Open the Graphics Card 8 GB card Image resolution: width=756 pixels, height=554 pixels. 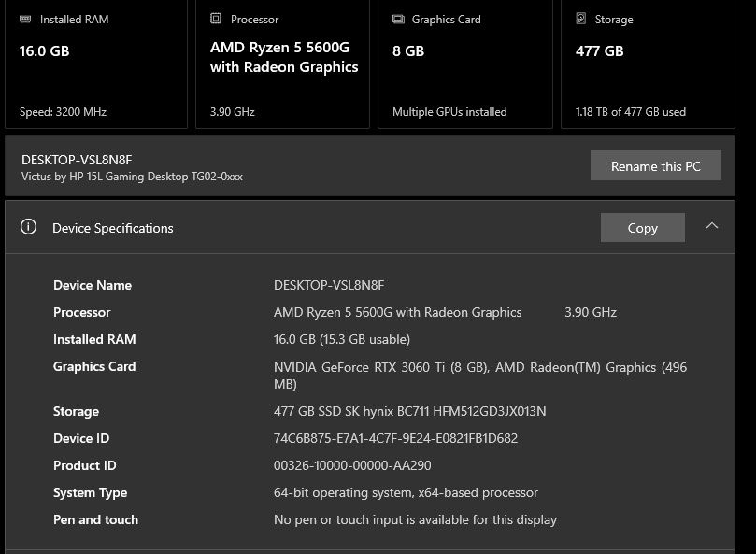(x=465, y=64)
